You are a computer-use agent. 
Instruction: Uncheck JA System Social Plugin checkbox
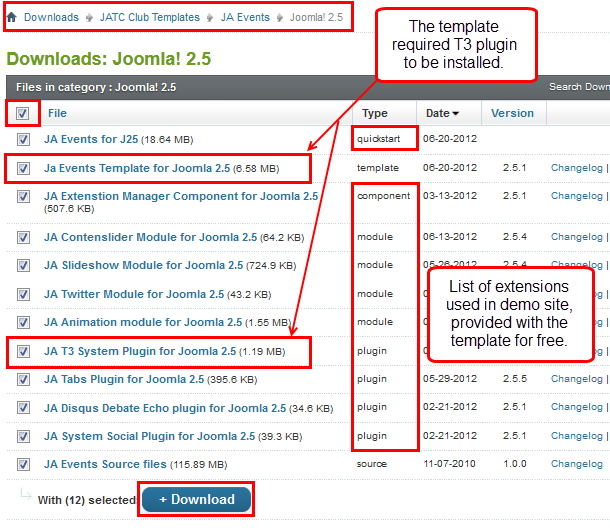[23, 437]
